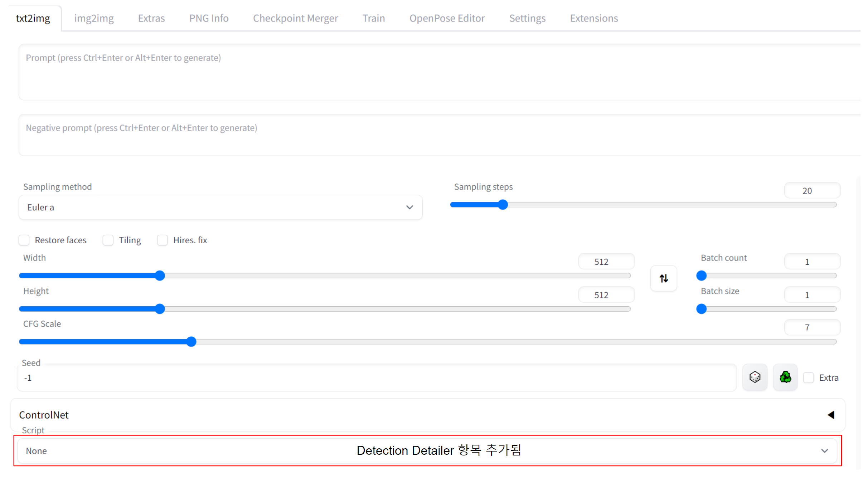Click the dice random seed icon

point(755,377)
